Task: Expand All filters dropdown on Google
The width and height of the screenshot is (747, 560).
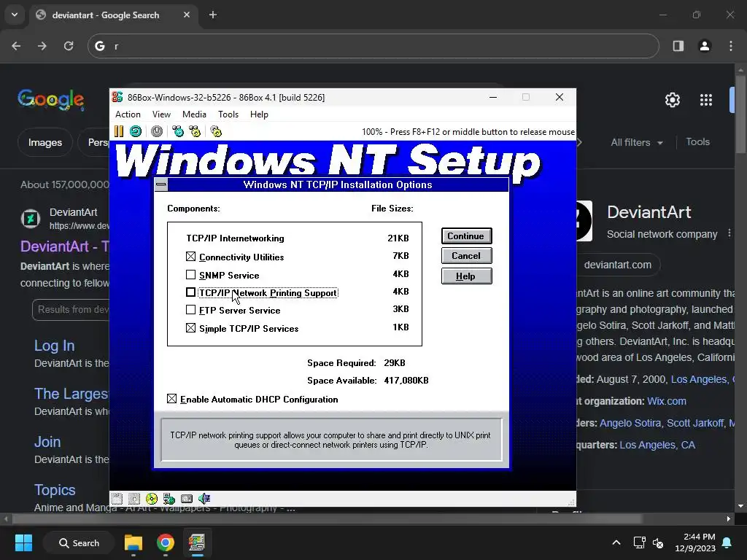Action: pyautogui.click(x=636, y=142)
